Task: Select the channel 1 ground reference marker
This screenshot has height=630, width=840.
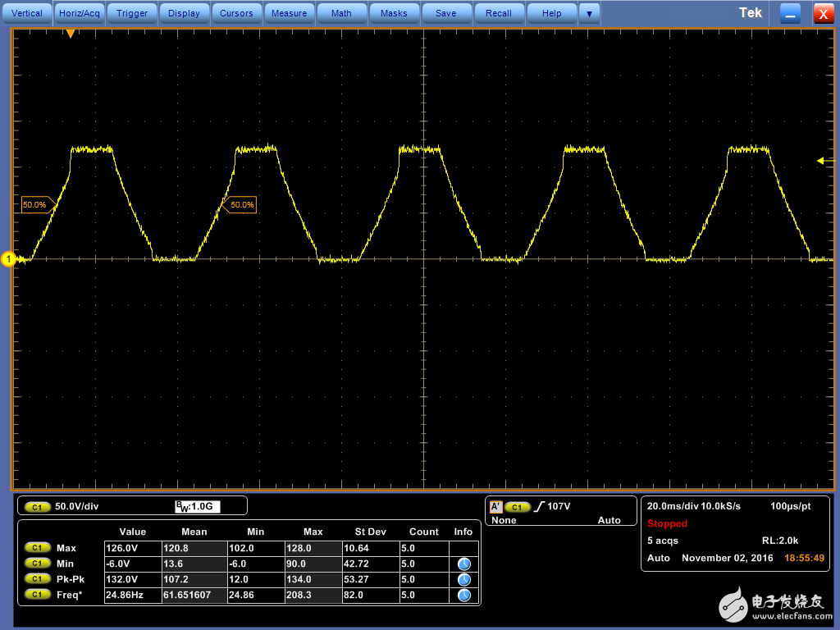Action: [9, 259]
